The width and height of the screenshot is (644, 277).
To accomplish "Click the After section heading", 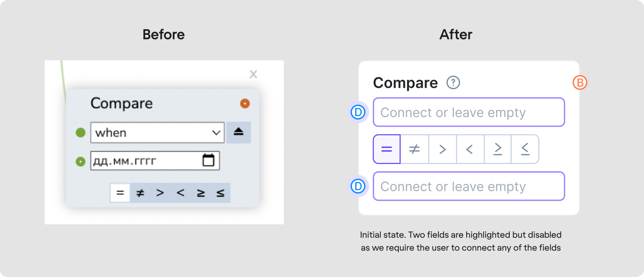I will (x=456, y=35).
